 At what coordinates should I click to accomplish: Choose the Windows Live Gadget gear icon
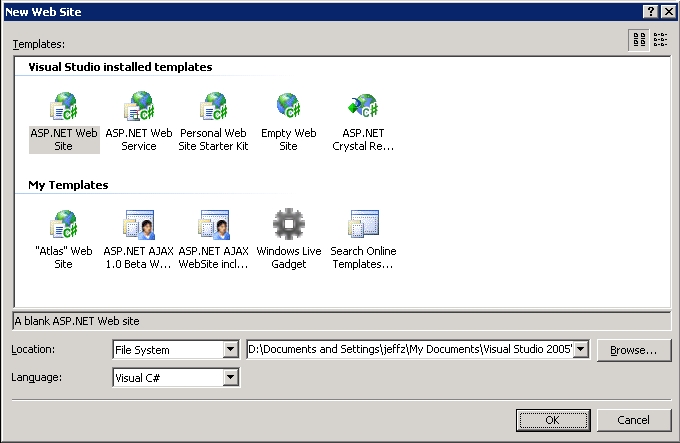(x=289, y=224)
